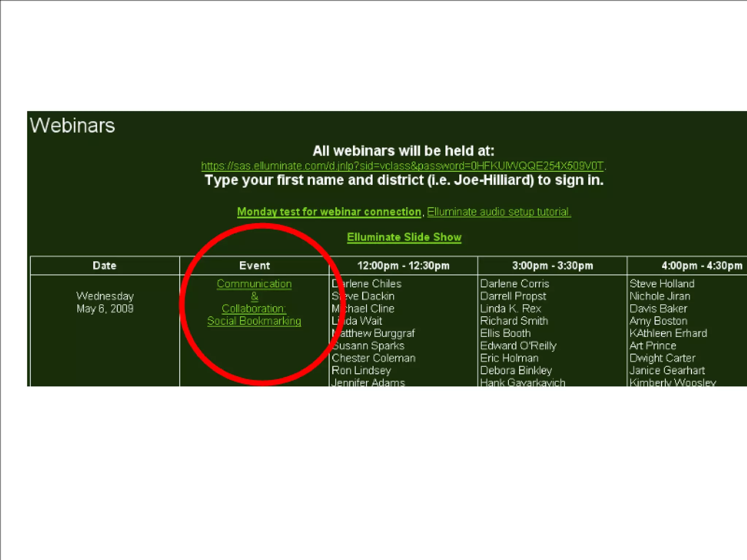Click the 3:00pm - 3:30pm column header
747x560 pixels.
click(x=553, y=265)
